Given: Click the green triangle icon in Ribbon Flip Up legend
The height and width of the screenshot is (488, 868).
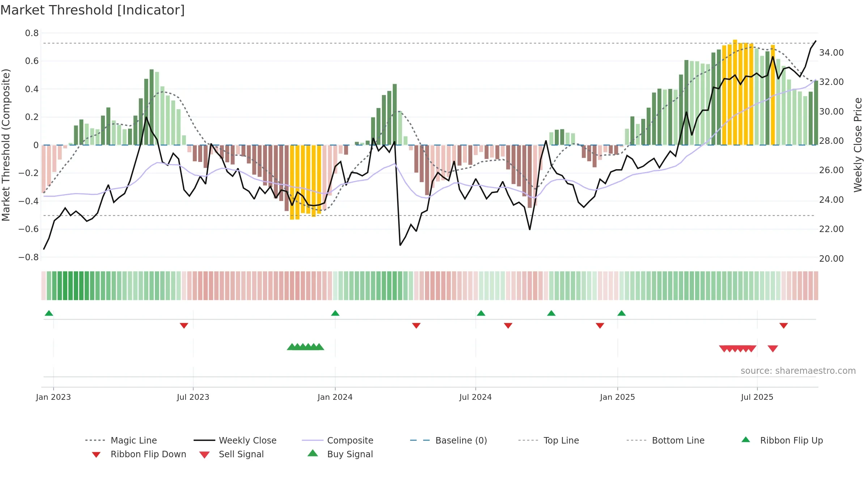Looking at the screenshot, I should [x=746, y=440].
